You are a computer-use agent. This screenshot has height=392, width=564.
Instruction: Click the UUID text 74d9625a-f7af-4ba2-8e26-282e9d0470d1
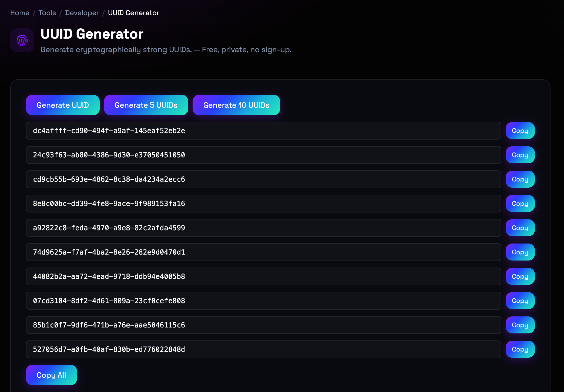(109, 252)
